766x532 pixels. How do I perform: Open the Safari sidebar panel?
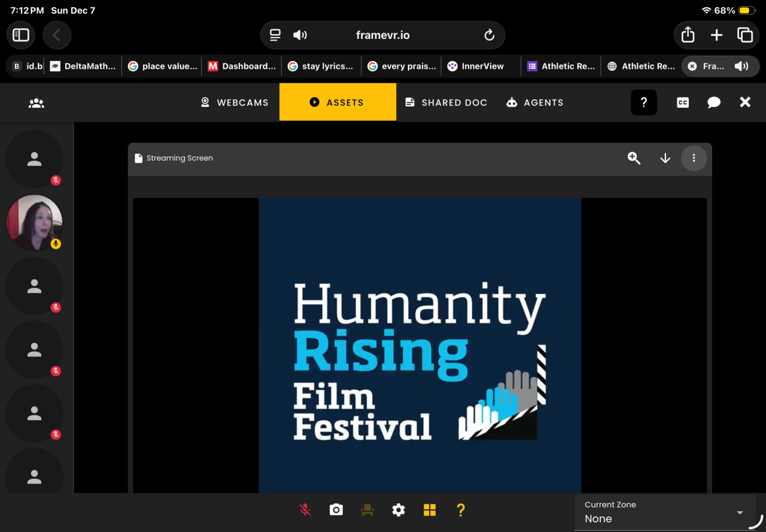tap(21, 35)
